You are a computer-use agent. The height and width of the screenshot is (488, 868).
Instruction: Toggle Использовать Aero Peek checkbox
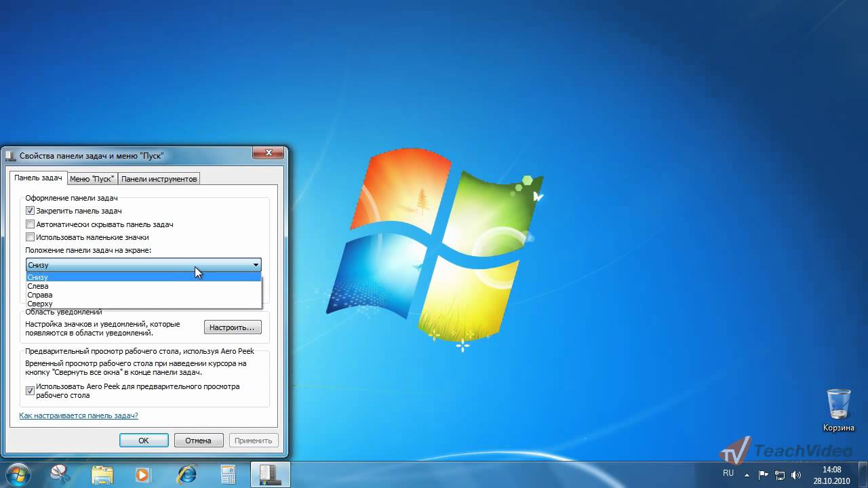click(30, 390)
